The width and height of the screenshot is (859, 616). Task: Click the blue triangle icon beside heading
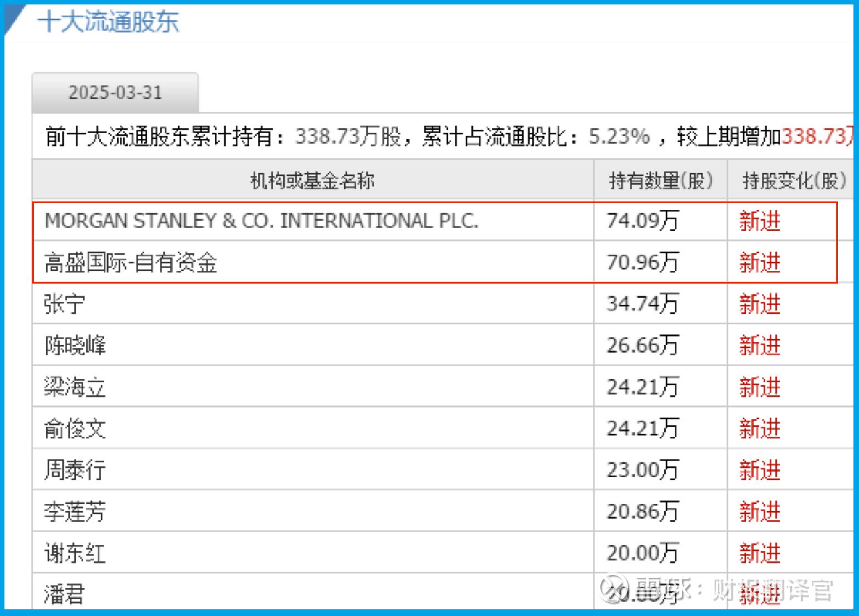coord(14,19)
